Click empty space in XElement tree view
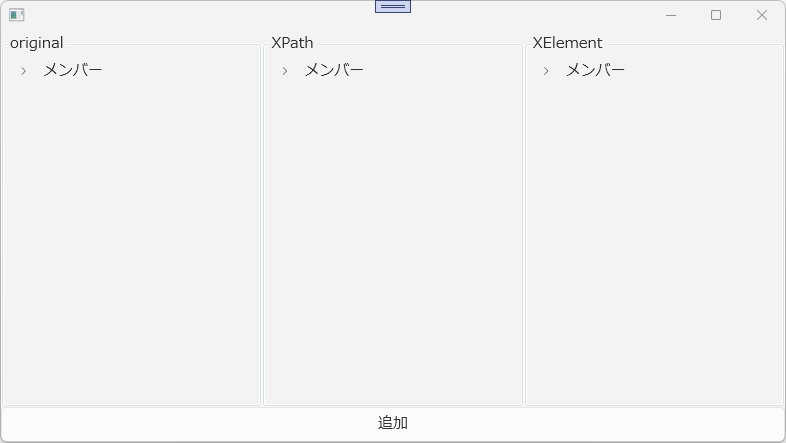Screen dimensions: 786x443 654,241
